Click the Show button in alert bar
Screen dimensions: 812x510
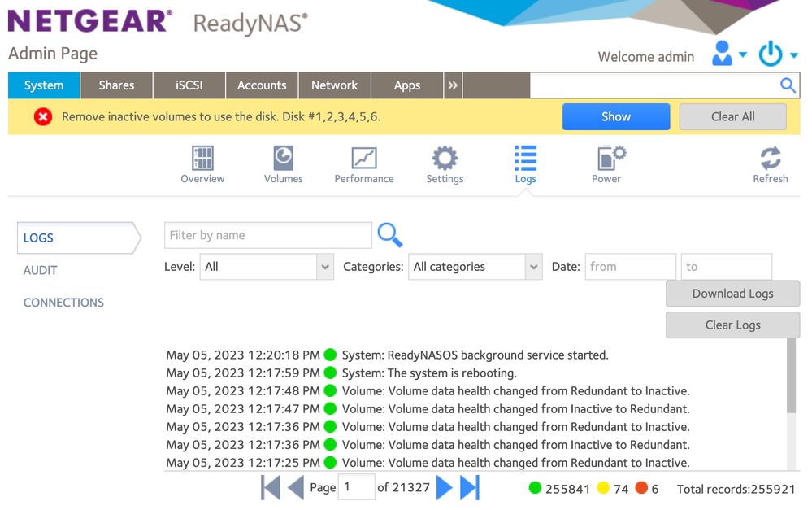coord(615,116)
